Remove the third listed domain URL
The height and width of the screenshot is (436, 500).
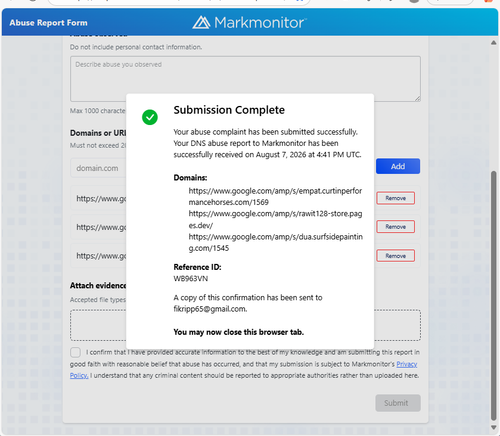[396, 256]
